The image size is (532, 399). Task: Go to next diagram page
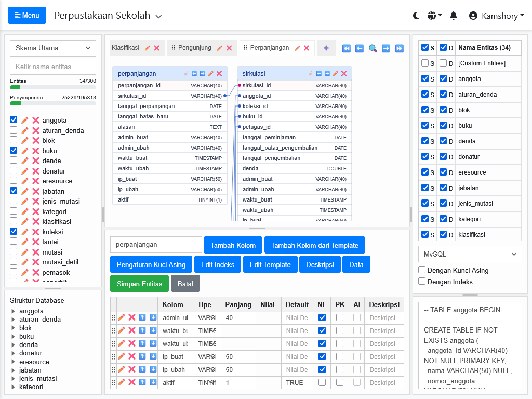pos(386,48)
